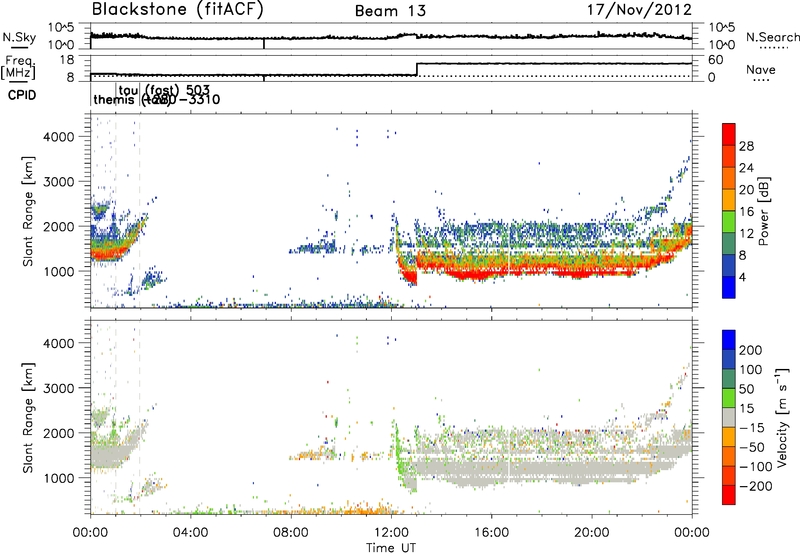
Task: Click the 'Nave' legend label
Action: (x=761, y=69)
